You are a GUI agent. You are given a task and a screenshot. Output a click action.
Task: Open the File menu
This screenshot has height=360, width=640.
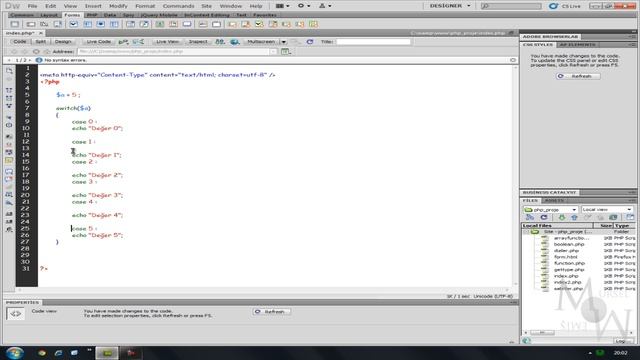(32, 6)
